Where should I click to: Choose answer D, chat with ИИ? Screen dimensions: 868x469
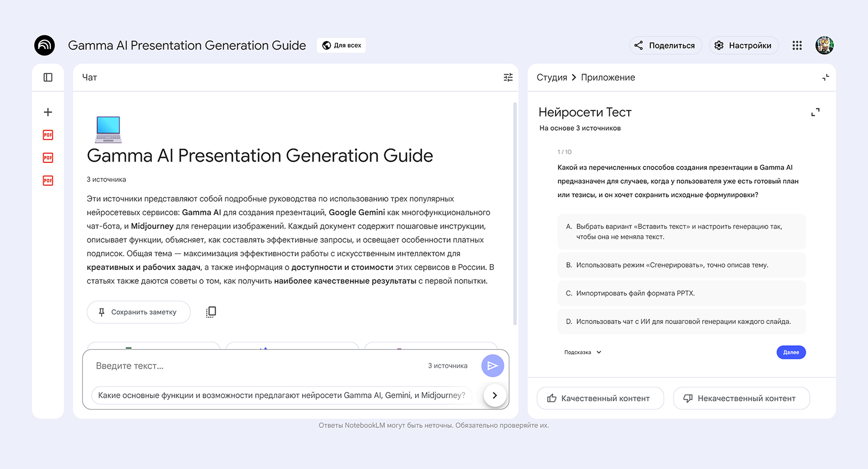tap(682, 322)
